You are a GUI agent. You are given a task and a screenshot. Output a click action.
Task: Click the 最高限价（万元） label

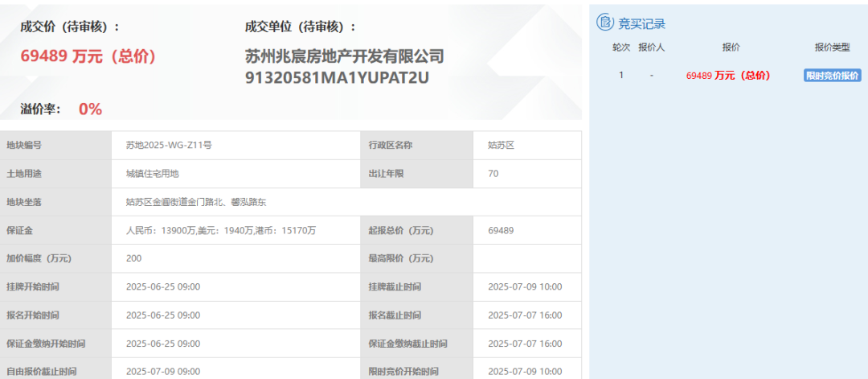tap(400, 258)
